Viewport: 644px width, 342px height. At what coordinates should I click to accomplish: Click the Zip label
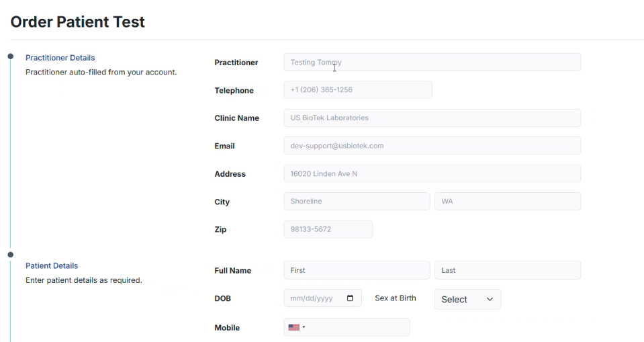[220, 229]
